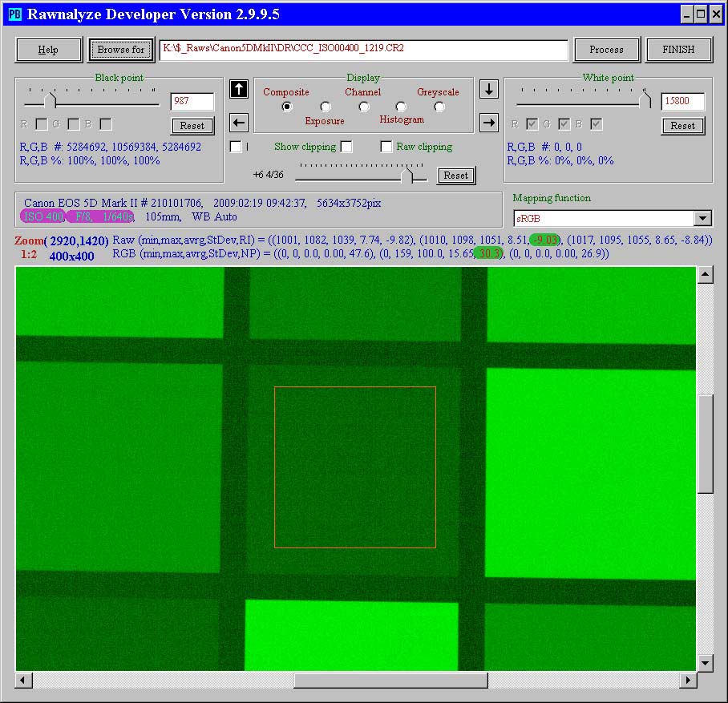Select the Greyscale display mode
Screen dimensions: 728x703
pos(439,107)
